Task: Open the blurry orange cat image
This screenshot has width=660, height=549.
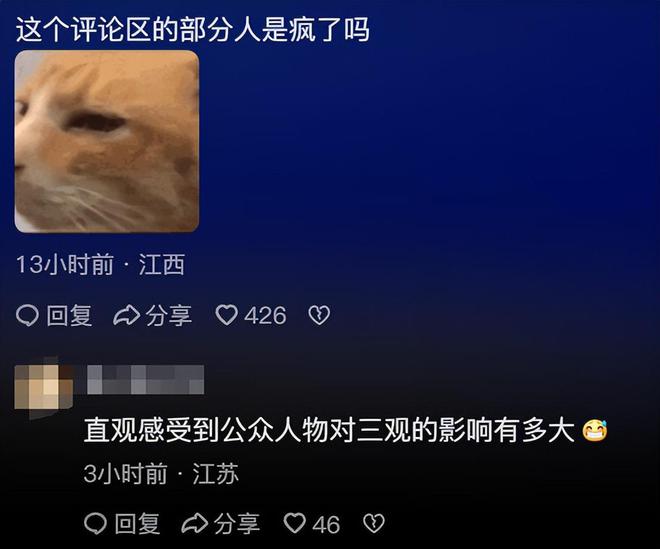Action: point(106,141)
